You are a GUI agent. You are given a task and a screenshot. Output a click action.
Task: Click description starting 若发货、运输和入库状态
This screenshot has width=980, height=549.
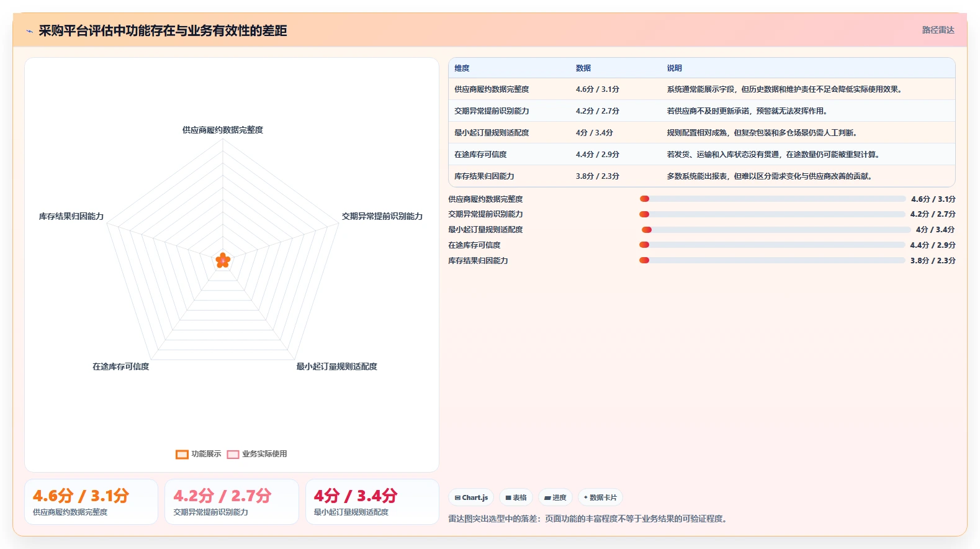pos(774,155)
